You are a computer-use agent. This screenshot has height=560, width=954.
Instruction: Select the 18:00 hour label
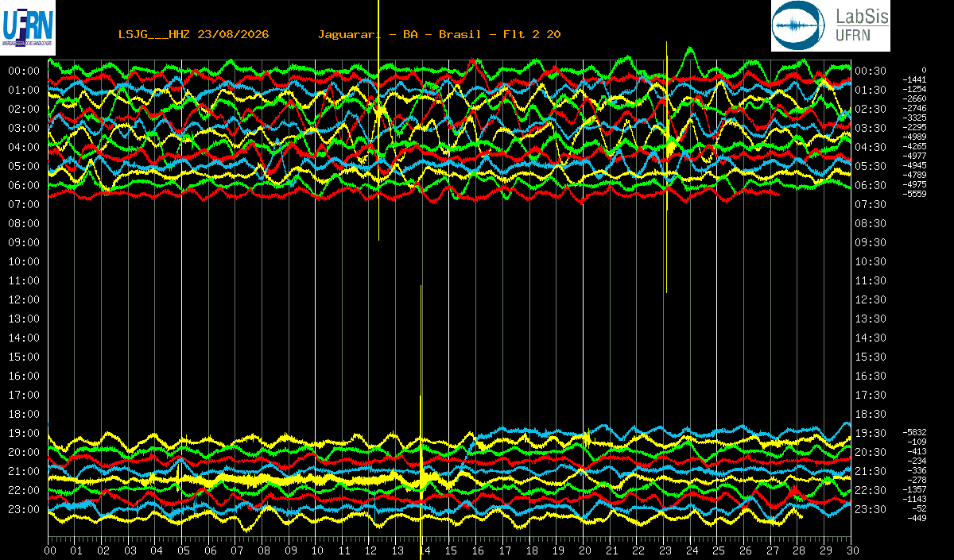[24, 414]
